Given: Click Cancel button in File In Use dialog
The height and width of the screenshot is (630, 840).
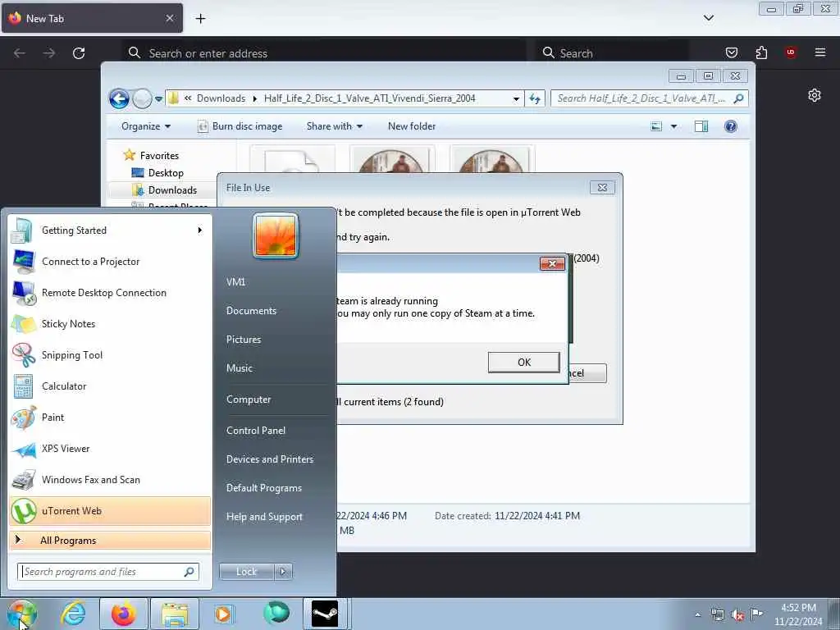Looking at the screenshot, I should pos(587,373).
